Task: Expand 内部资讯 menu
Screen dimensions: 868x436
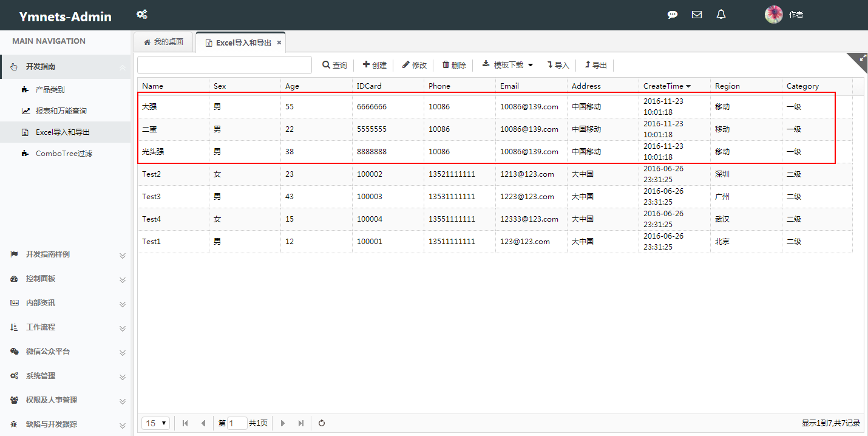Action: [x=66, y=303]
